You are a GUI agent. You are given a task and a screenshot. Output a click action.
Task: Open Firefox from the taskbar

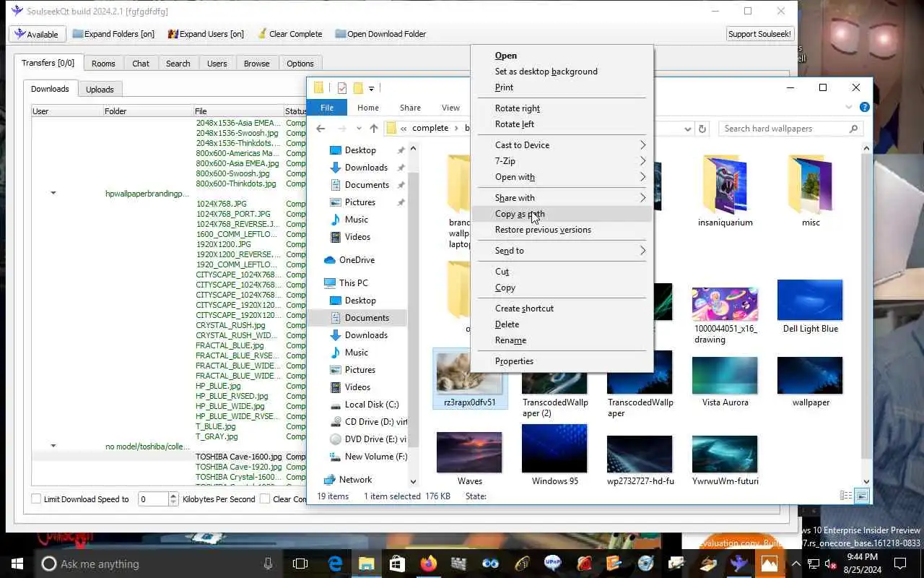(429, 564)
